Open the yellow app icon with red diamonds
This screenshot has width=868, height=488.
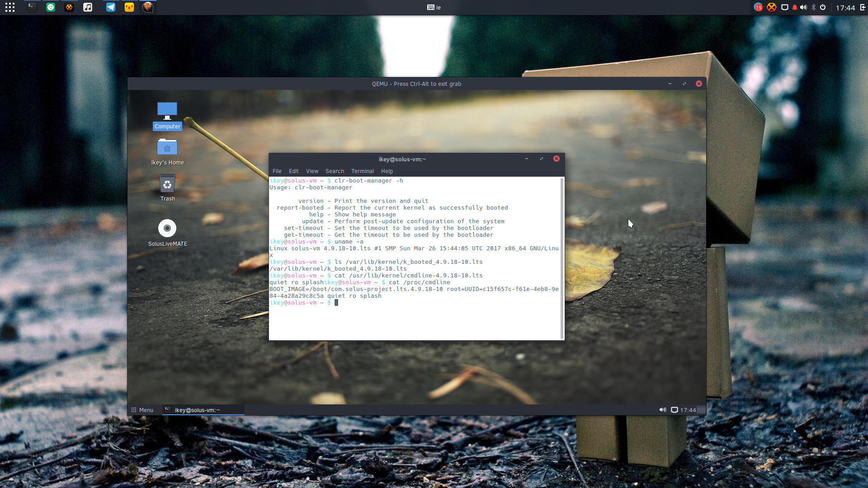(129, 7)
